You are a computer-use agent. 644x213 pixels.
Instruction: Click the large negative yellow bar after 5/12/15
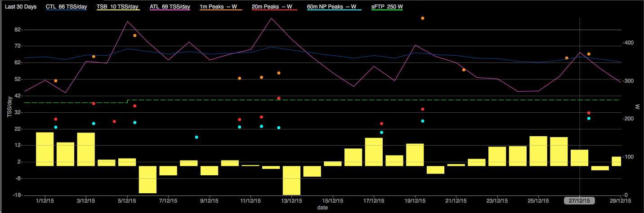148,179
